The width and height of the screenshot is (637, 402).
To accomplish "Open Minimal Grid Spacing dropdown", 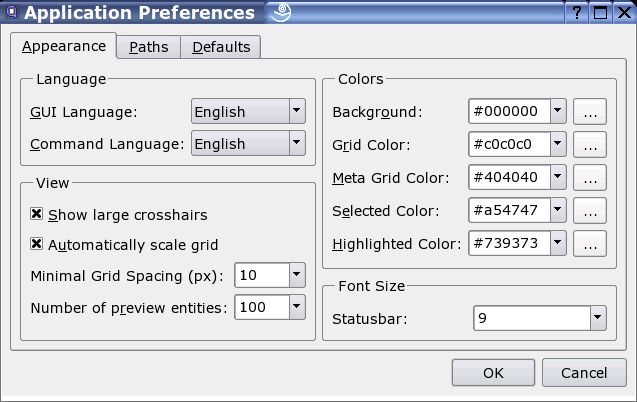I will (296, 274).
